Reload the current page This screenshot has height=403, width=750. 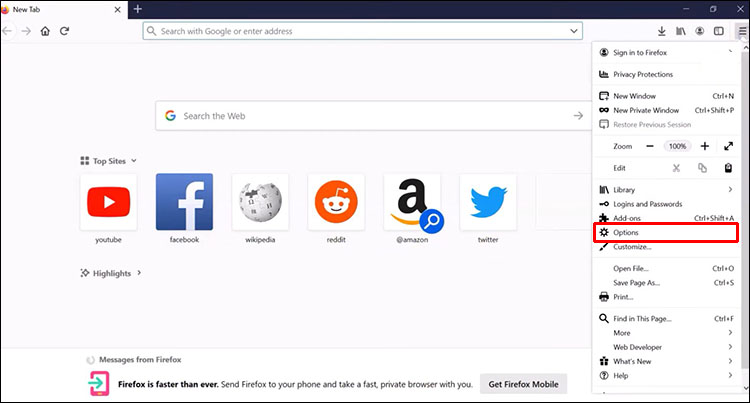[65, 31]
